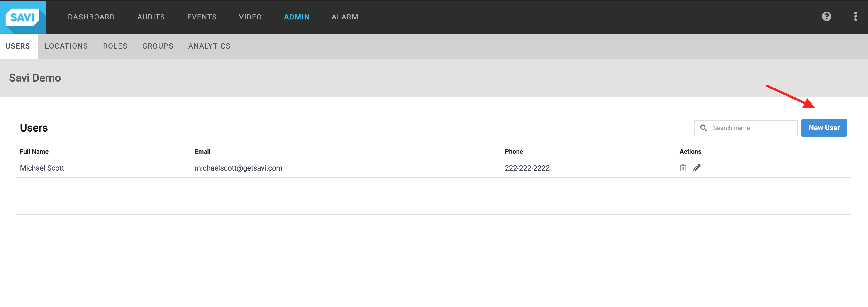Click the Actions column header
Image resolution: width=868 pixels, height=307 pixels.
[x=690, y=152]
